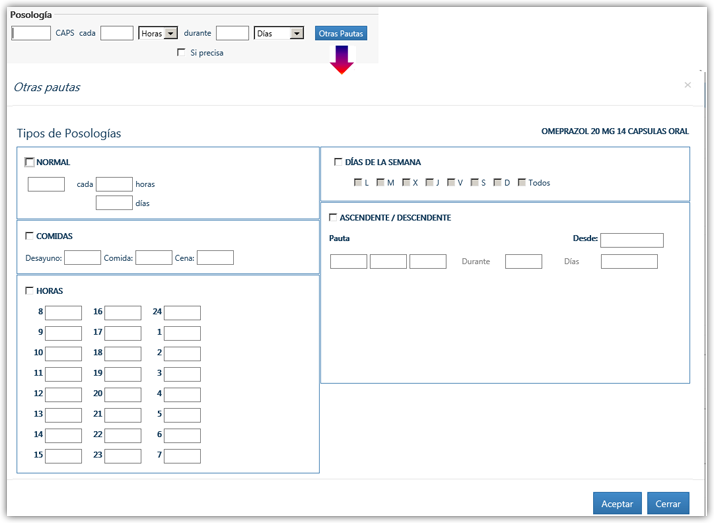
Task: Focus the Desde date field
Action: click(632, 240)
